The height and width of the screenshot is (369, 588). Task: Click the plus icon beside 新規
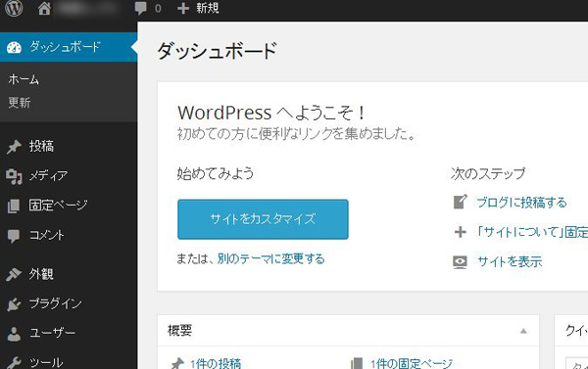tap(183, 8)
